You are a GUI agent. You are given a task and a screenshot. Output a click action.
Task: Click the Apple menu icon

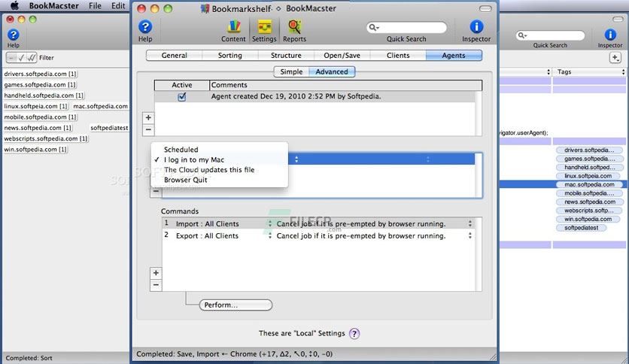tap(14, 5)
